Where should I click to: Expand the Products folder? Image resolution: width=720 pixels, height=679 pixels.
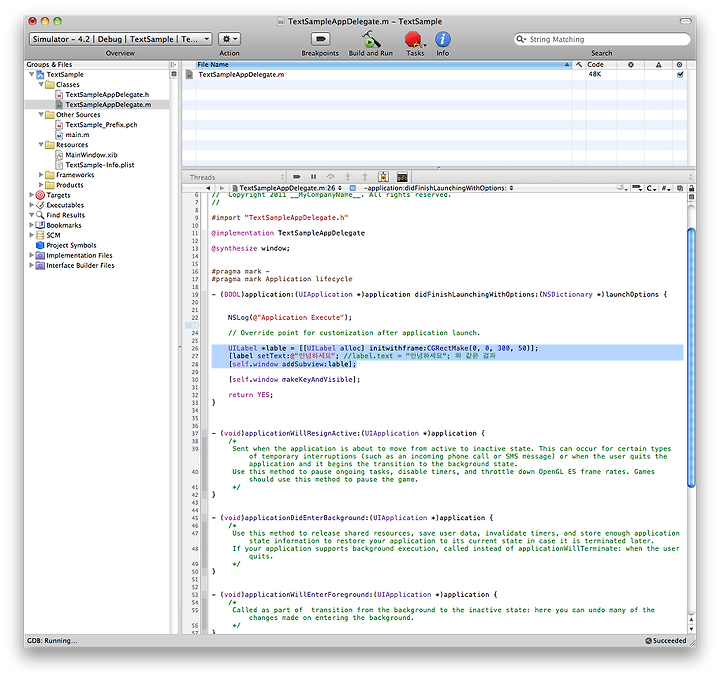point(41,185)
